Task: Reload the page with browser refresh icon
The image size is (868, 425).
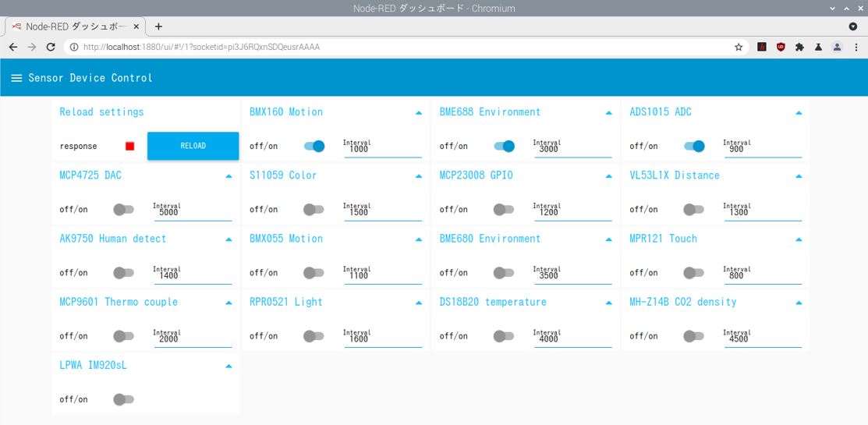Action: 51,47
